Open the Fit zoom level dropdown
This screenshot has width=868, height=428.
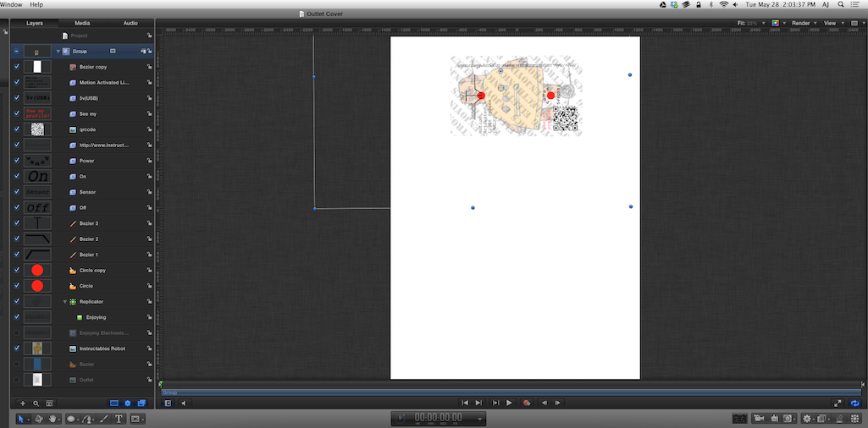pos(752,23)
